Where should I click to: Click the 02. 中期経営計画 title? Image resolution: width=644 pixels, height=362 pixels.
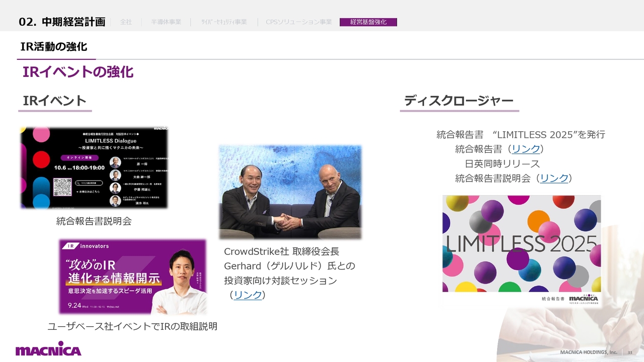tap(62, 22)
